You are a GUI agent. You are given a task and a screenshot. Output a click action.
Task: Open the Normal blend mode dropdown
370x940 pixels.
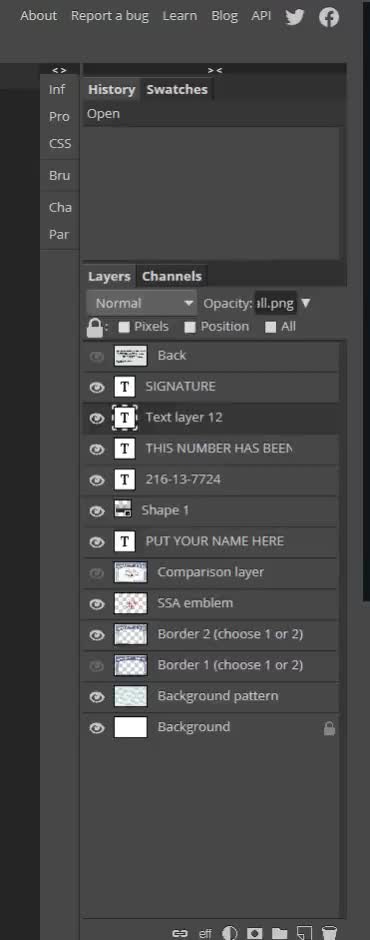(x=142, y=303)
